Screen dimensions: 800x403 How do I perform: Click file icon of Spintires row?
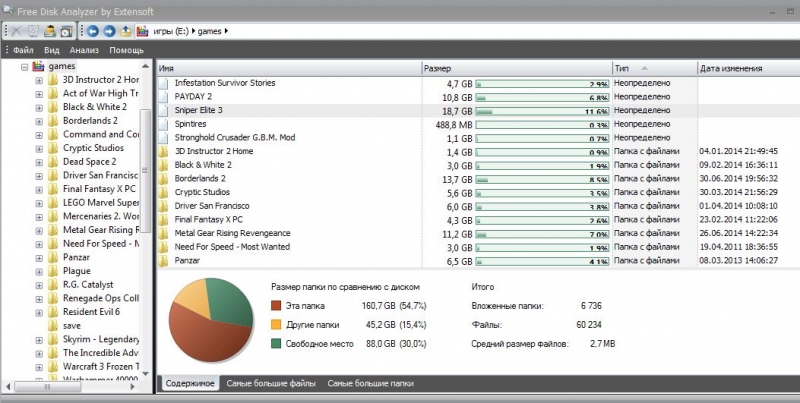pyautogui.click(x=163, y=124)
